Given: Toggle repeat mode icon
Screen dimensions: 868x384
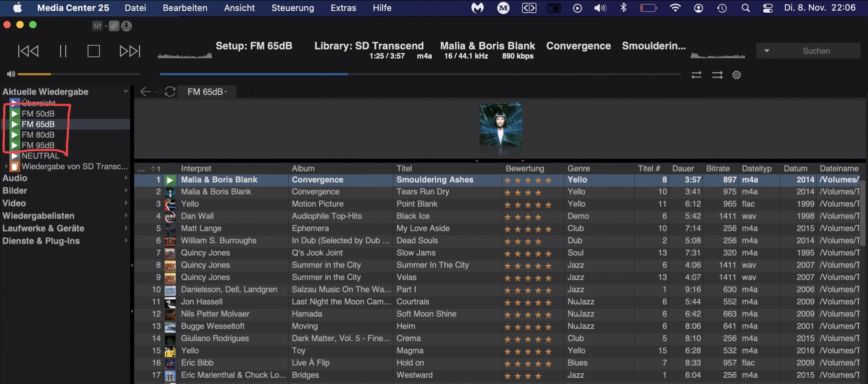Looking at the screenshot, I should click(696, 75).
